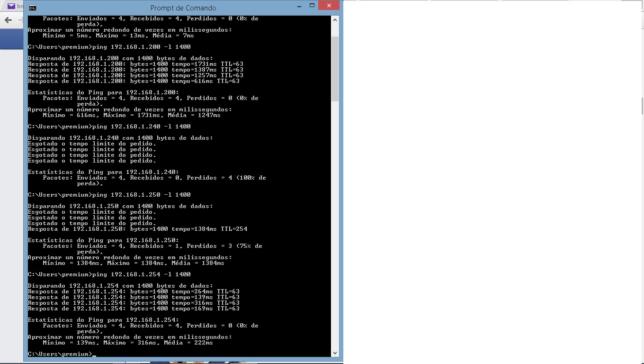Minimize the Prompt de Comando window
The height and width of the screenshot is (364, 644).
[300, 6]
